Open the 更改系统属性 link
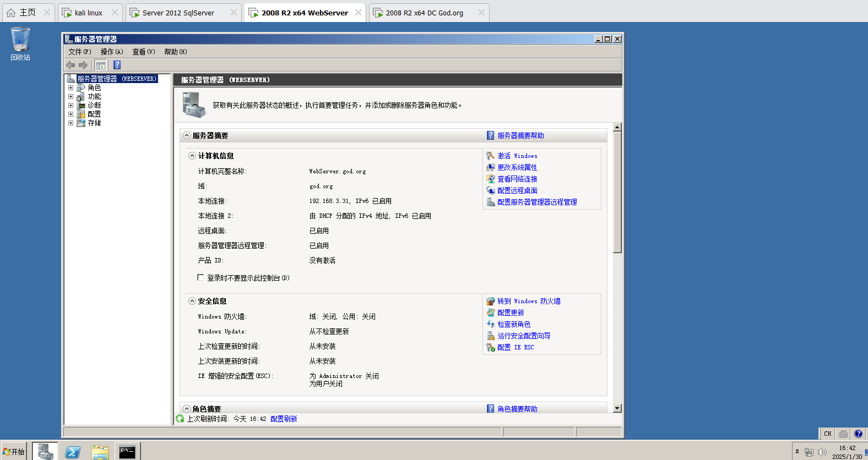 [517, 167]
